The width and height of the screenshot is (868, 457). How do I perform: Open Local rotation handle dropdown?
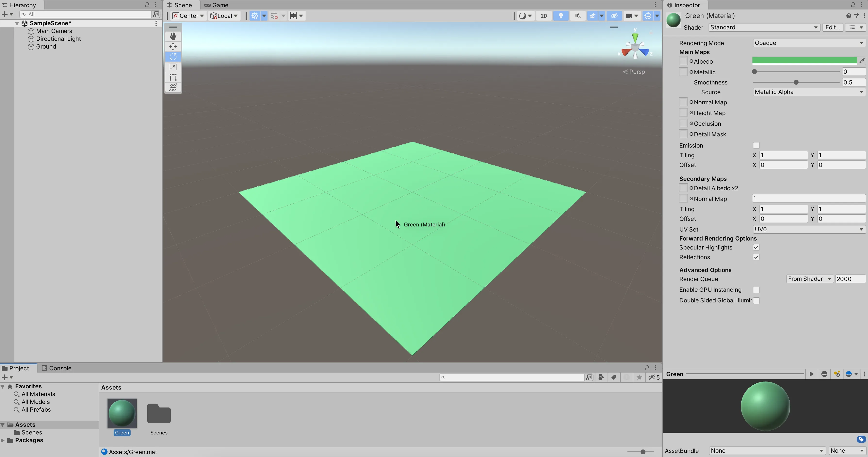pyautogui.click(x=225, y=16)
